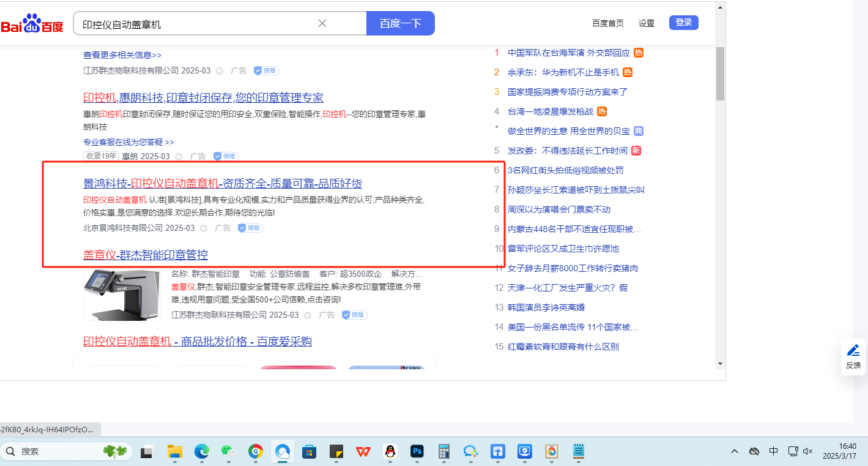Click 保障 badge next to 北京景鸿科技有限公司
Viewport: 868px width, 466px height.
[x=250, y=228]
